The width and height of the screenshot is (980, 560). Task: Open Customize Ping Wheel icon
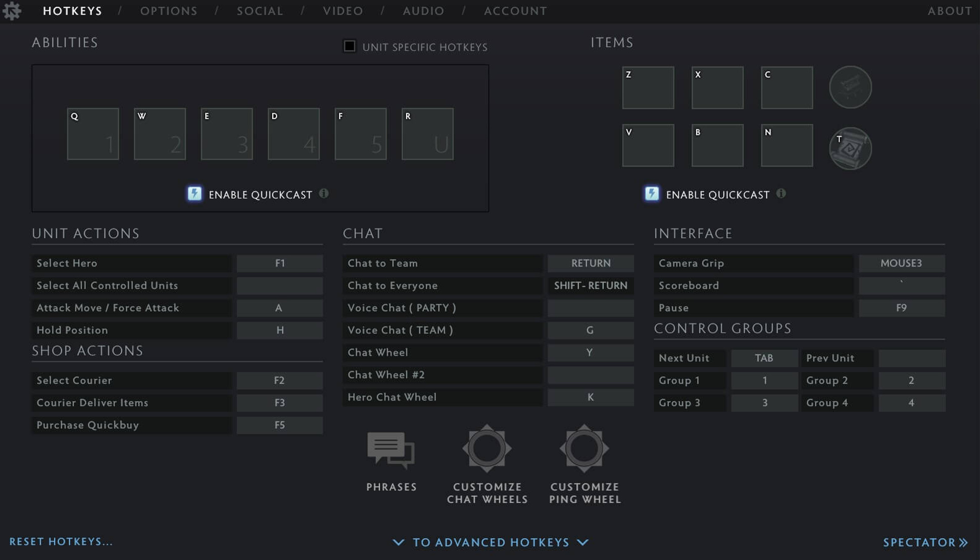(x=584, y=448)
